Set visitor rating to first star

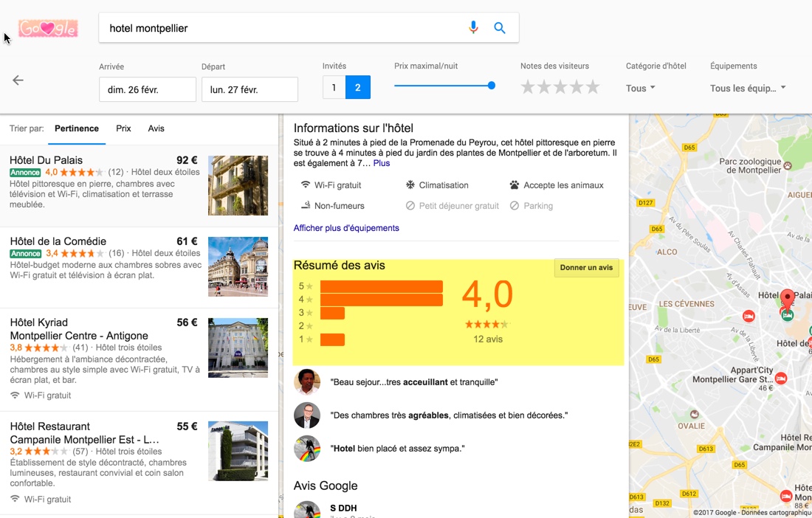pos(528,87)
